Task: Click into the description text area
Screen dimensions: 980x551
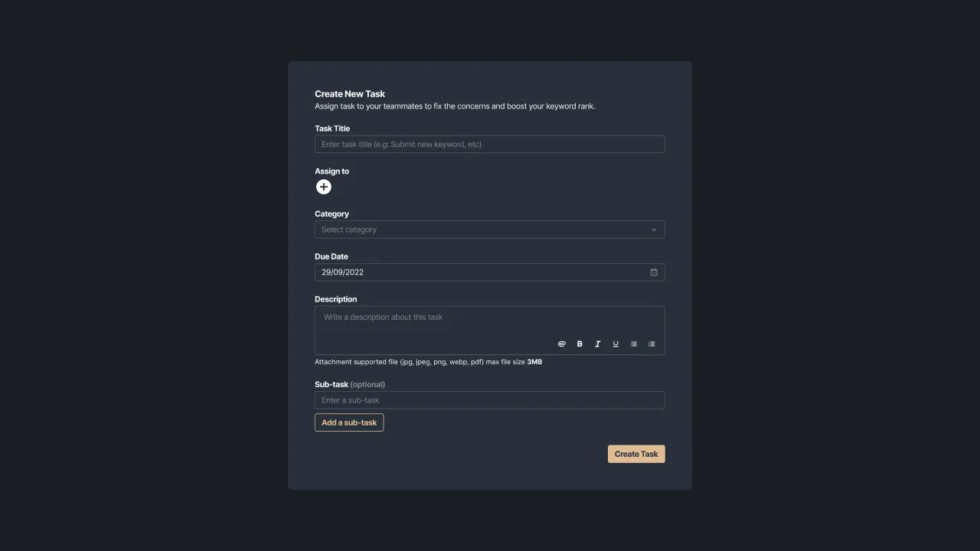Action: 459,321
